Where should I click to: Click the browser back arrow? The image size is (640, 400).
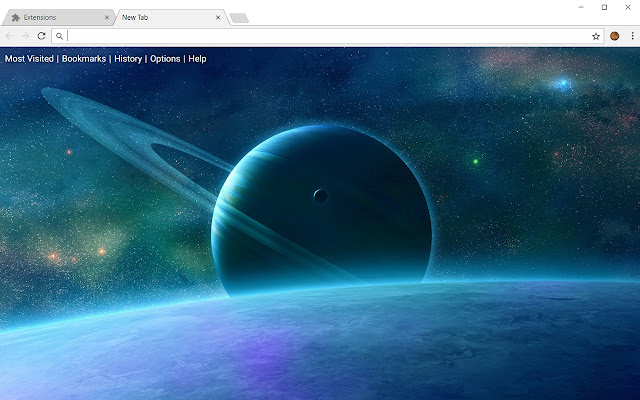point(9,36)
